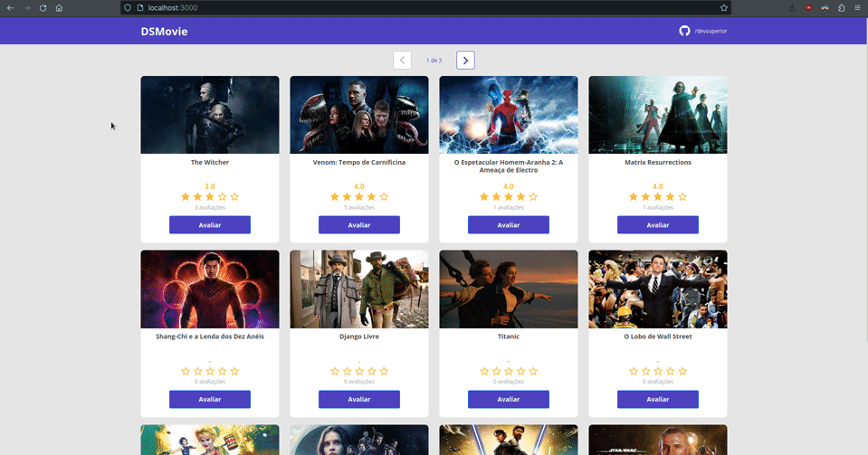This screenshot has height=455, width=868.
Task: Click Avaliar on Titanic card
Action: pyautogui.click(x=509, y=399)
